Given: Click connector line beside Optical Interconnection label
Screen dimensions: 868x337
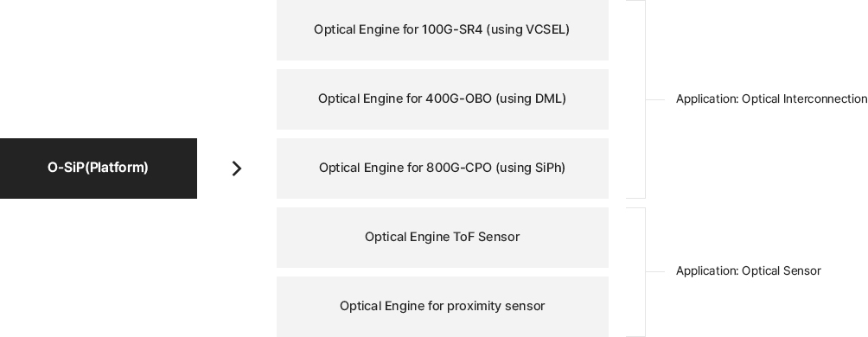Looking at the screenshot, I should [654, 99].
